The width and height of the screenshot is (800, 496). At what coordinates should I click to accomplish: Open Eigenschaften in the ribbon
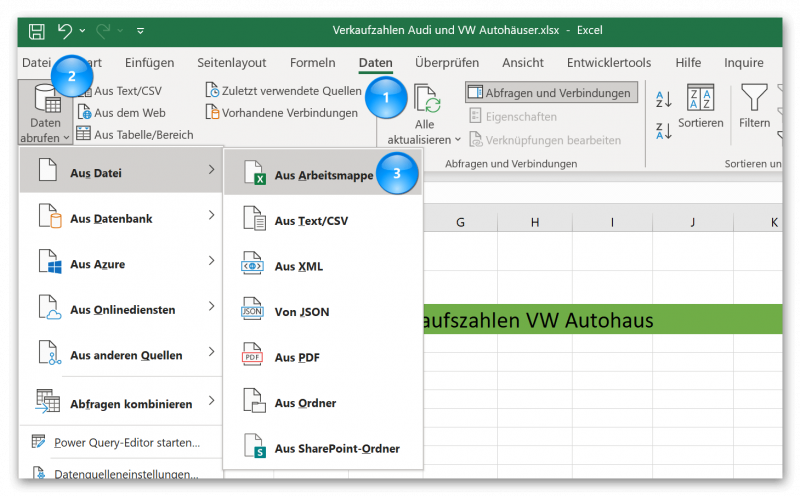(513, 116)
